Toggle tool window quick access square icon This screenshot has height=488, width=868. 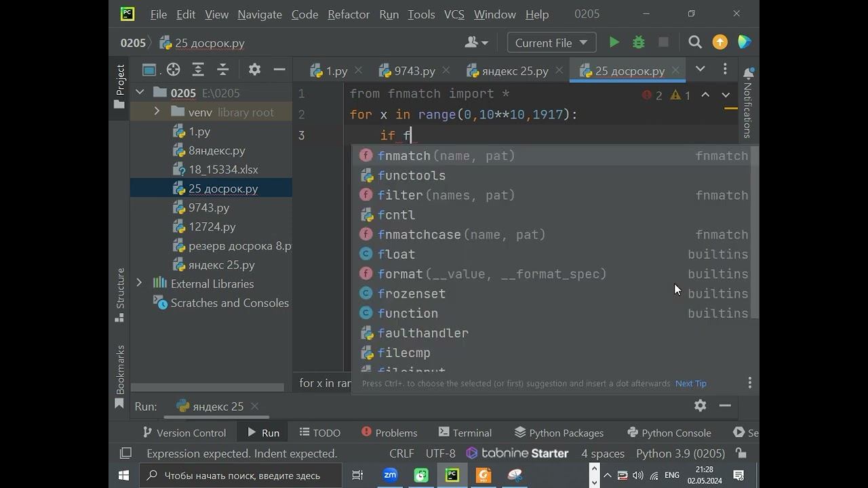pos(125,453)
